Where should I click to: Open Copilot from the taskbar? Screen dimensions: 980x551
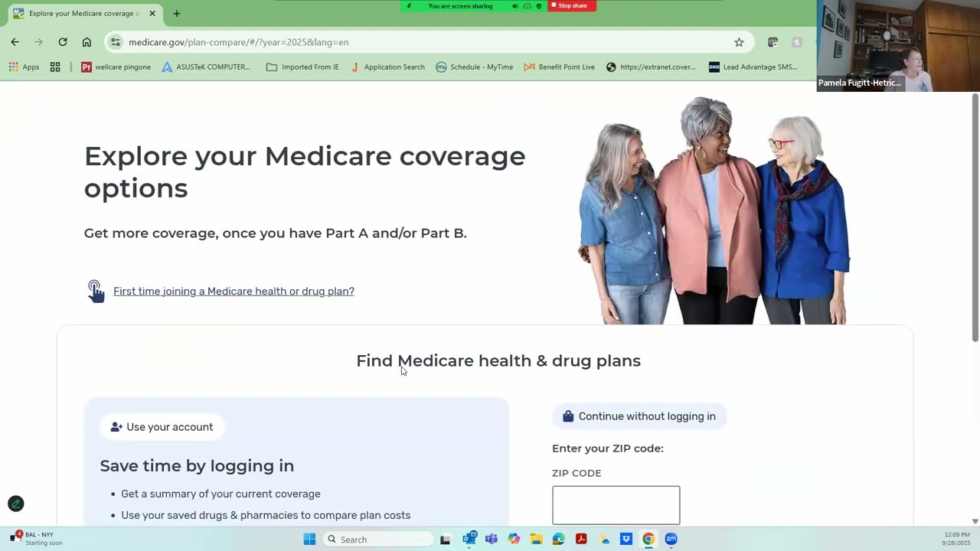(x=514, y=540)
